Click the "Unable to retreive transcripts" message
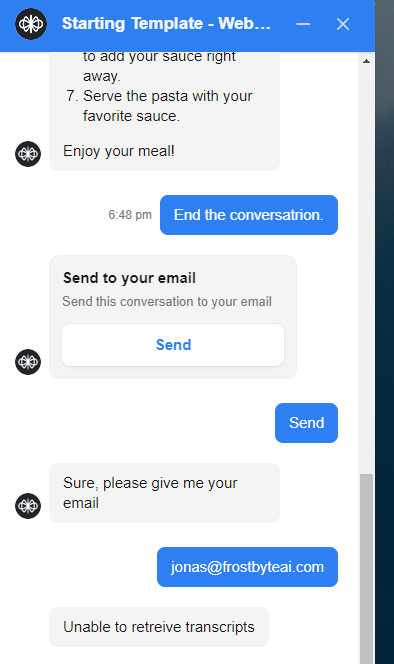 pyautogui.click(x=159, y=627)
